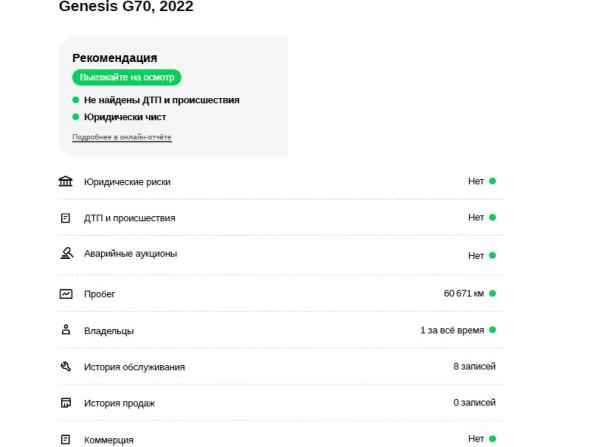This screenshot has height=447, width=591.
Task: Click the Владельцы person icon
Action: tap(66, 330)
